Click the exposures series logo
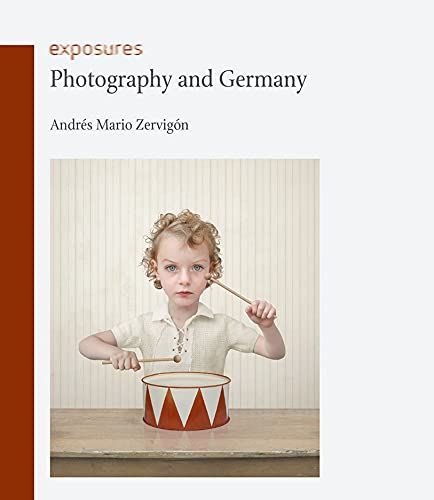The height and width of the screenshot is (500, 434). [96, 51]
